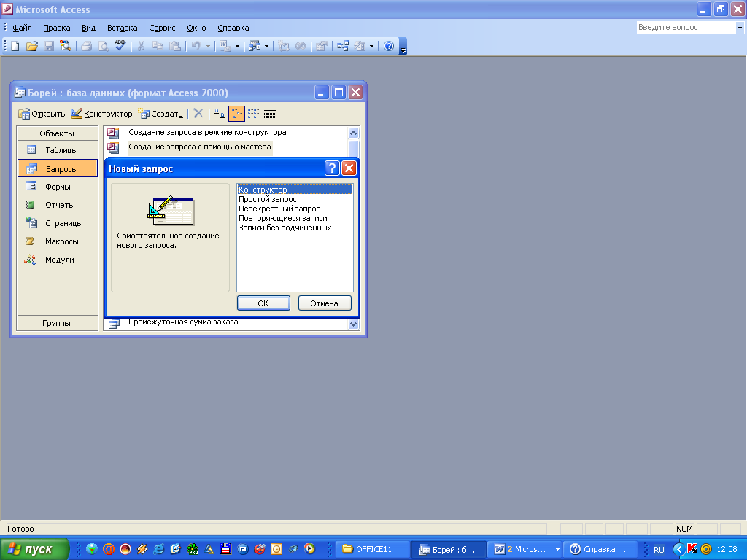Screen dimensions: 747x560
Task: Click the Группы bar button
Action: pyautogui.click(x=57, y=323)
